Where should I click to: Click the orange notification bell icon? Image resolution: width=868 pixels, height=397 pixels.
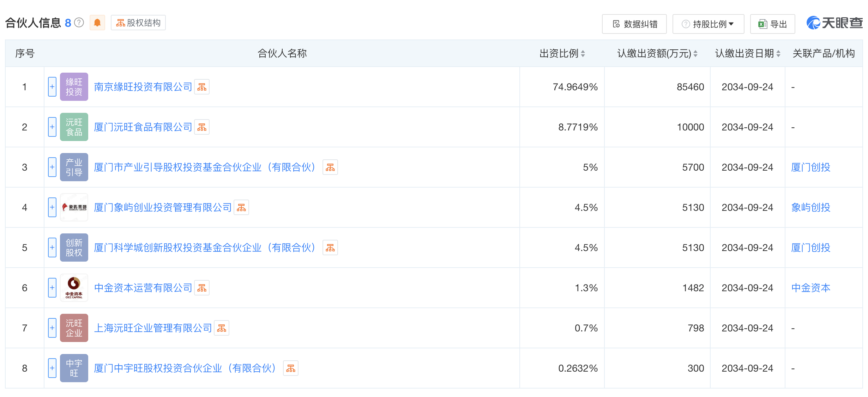point(97,23)
